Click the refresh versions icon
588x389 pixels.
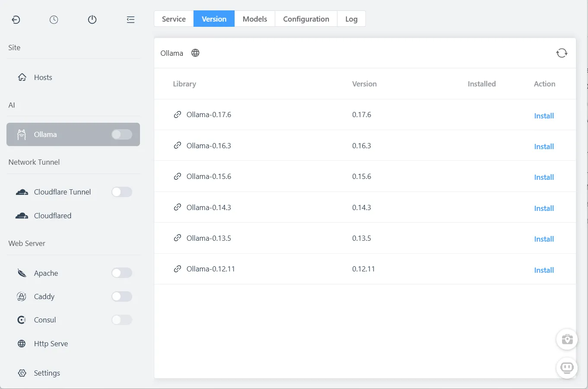(x=562, y=53)
